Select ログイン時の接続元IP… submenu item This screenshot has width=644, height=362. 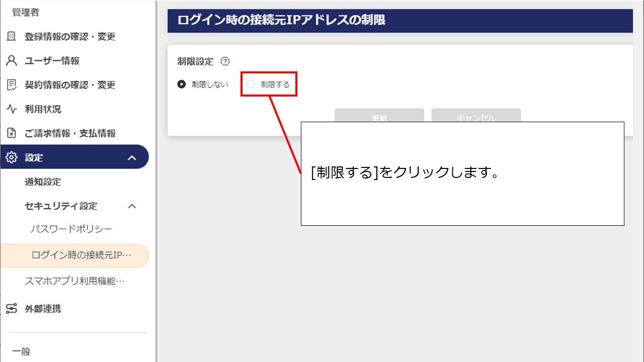(x=74, y=255)
